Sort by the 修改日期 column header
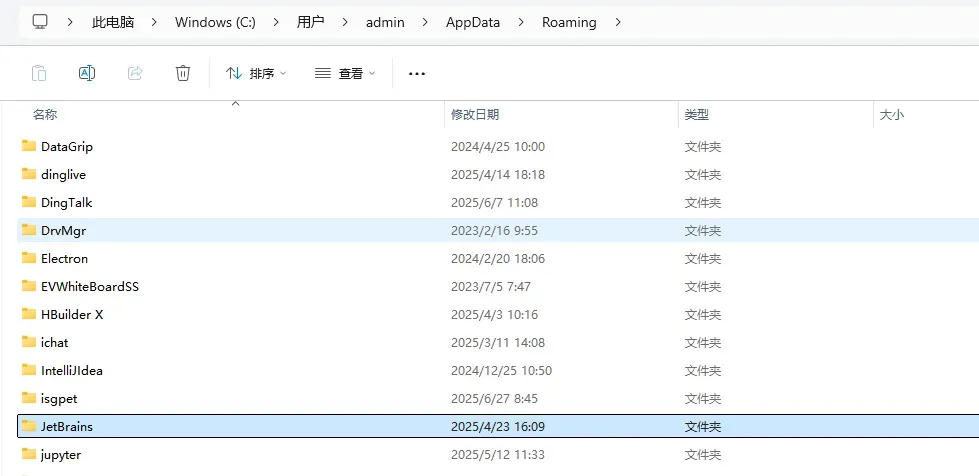 (475, 115)
